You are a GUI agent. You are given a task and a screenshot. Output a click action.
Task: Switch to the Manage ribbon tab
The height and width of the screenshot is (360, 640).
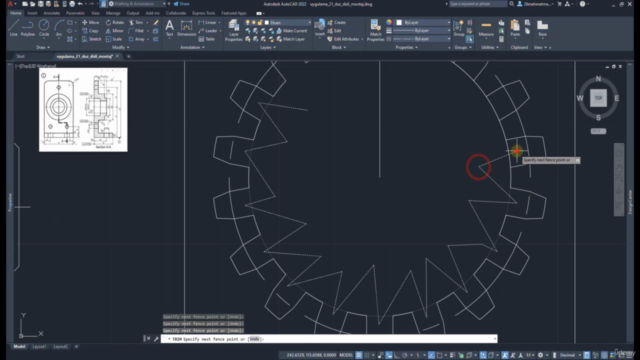coord(113,13)
